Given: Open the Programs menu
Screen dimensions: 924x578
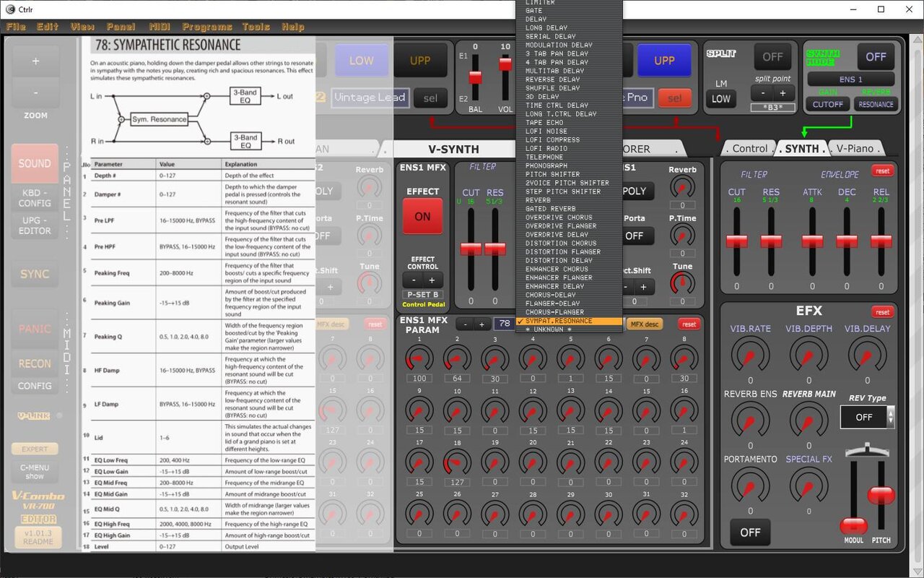Looking at the screenshot, I should (206, 27).
